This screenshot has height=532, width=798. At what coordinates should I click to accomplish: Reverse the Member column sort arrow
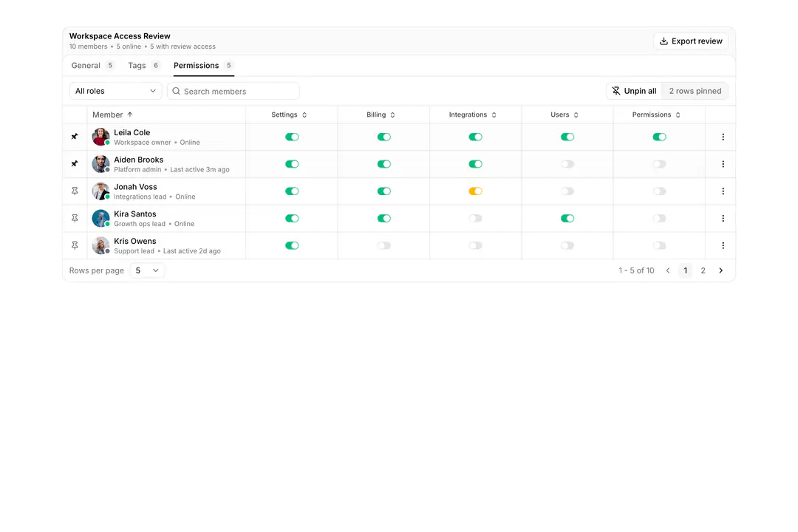tap(130, 115)
